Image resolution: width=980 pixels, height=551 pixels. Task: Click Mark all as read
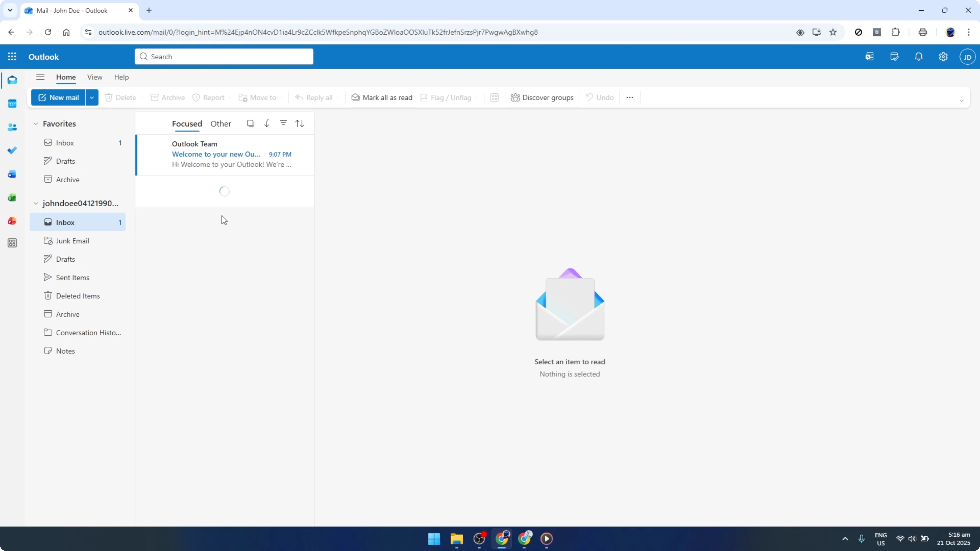click(382, 98)
